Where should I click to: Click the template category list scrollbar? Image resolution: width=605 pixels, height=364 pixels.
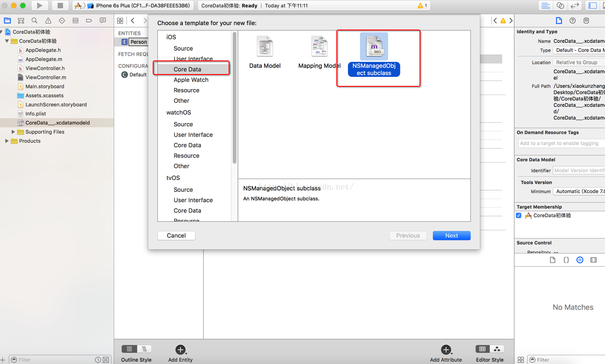coord(235,98)
